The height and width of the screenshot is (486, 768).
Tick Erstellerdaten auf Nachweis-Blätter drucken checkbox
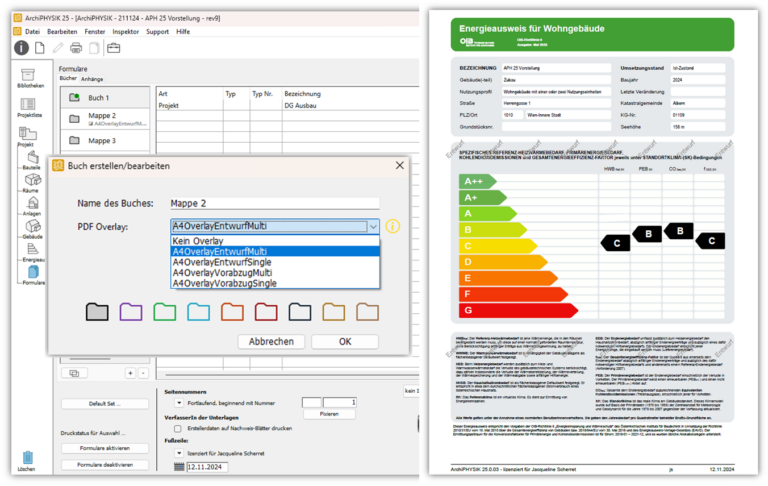[x=178, y=428]
